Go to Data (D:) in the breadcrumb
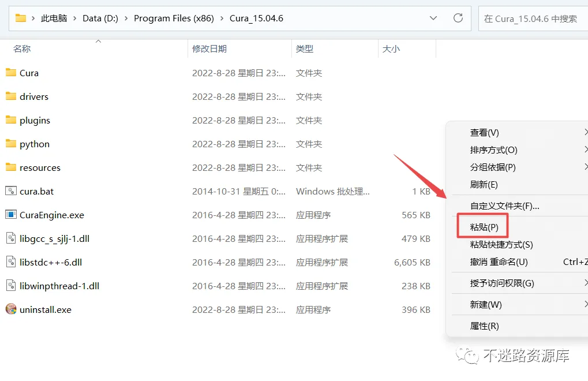This screenshot has width=588, height=381. click(100, 18)
